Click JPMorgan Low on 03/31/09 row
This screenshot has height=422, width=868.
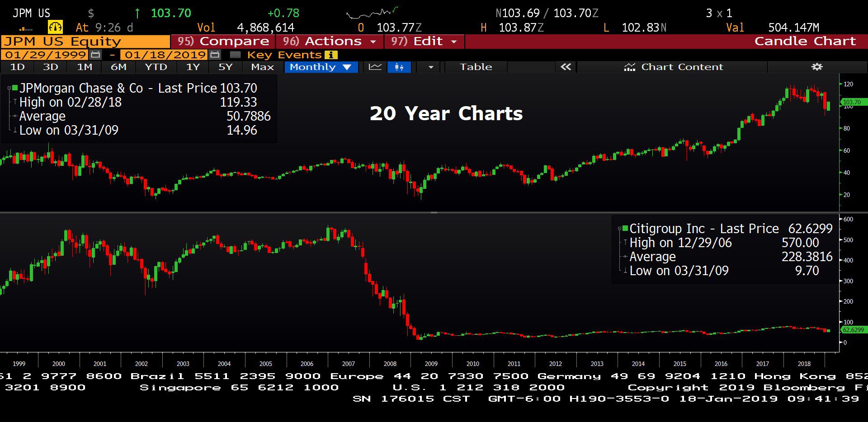137,130
